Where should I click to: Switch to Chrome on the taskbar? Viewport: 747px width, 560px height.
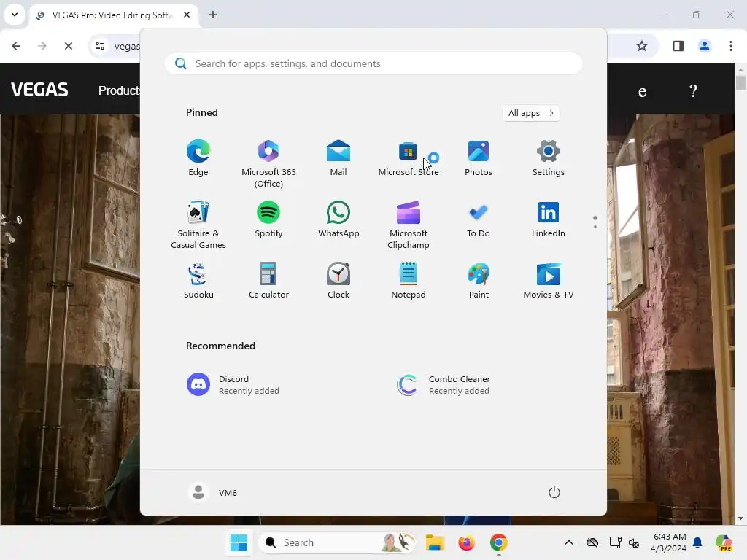[499, 542]
